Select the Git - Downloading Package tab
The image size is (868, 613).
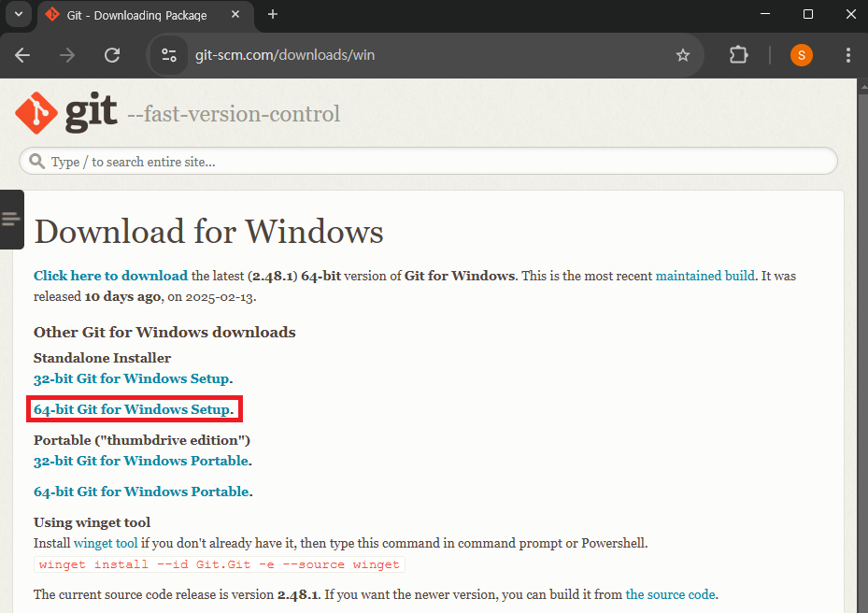(x=146, y=16)
